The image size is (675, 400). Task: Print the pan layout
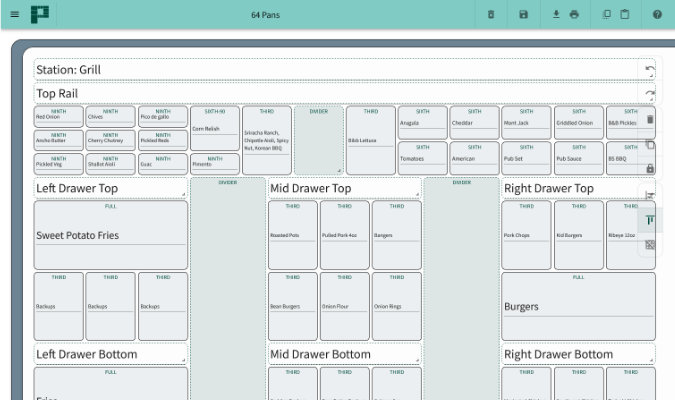574,14
